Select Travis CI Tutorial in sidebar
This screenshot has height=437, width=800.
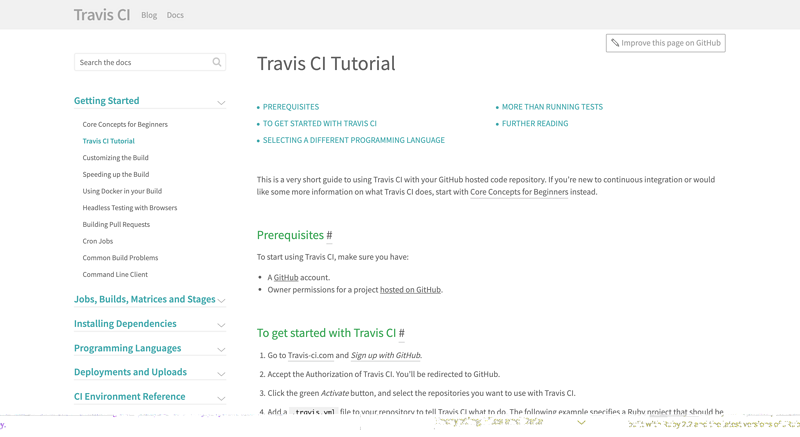pos(109,141)
